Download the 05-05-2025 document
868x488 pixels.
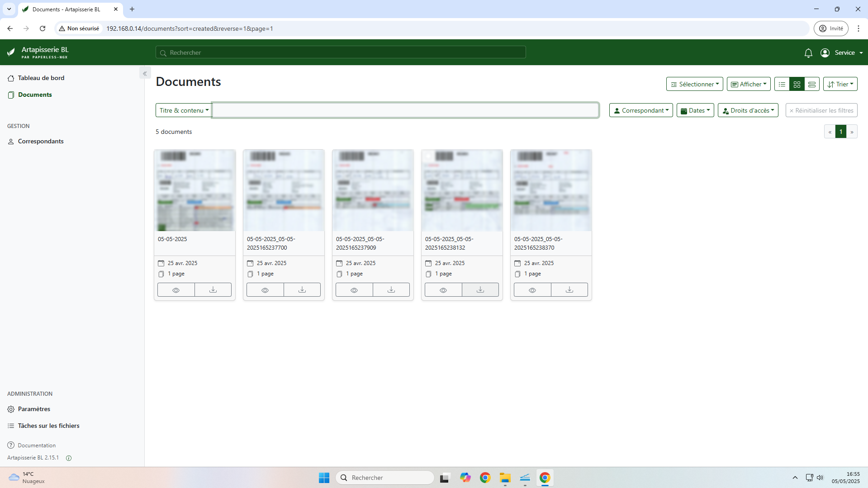click(x=213, y=290)
